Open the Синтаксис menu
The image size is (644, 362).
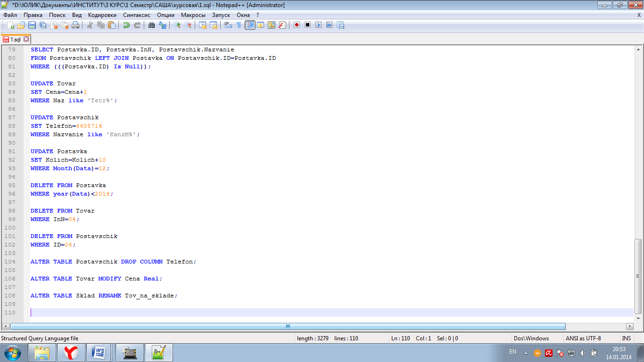(x=136, y=15)
